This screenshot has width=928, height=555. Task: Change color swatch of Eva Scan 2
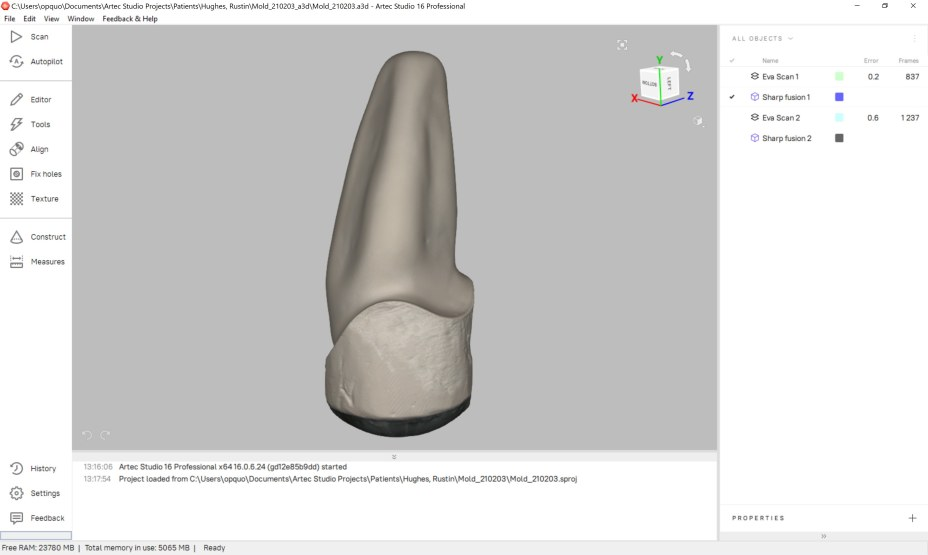[x=839, y=118]
